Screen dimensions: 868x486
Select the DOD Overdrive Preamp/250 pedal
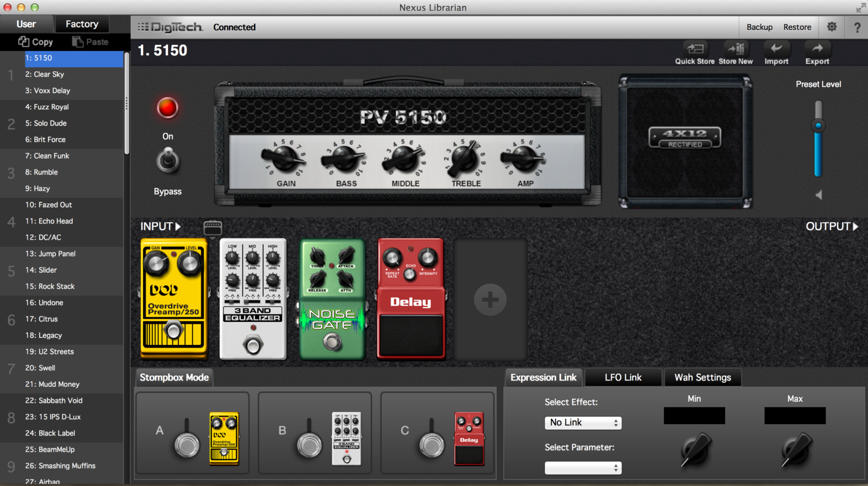(x=174, y=299)
